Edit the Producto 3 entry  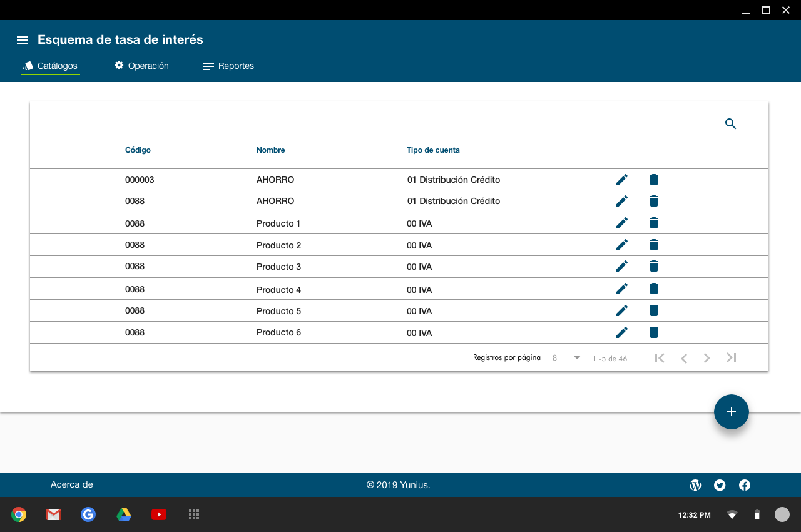621,266
